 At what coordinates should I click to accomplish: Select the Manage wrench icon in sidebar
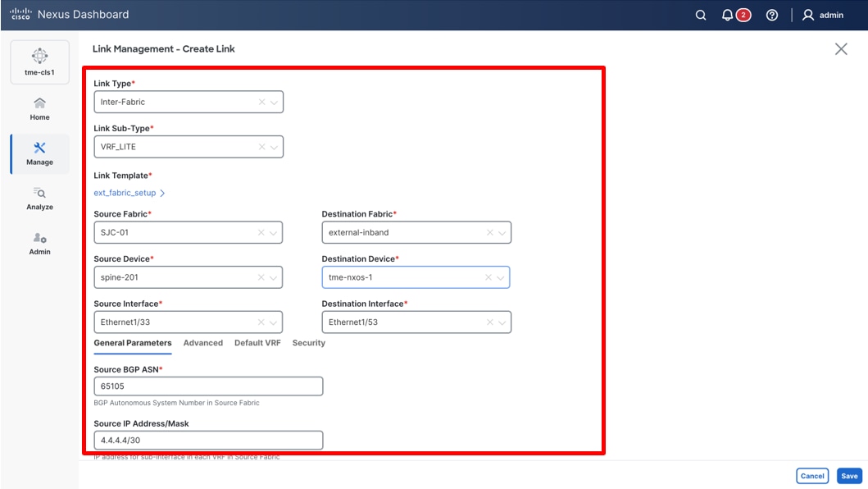[39, 154]
